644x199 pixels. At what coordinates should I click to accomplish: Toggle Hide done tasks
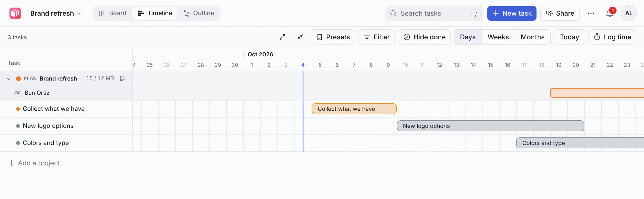coord(424,37)
